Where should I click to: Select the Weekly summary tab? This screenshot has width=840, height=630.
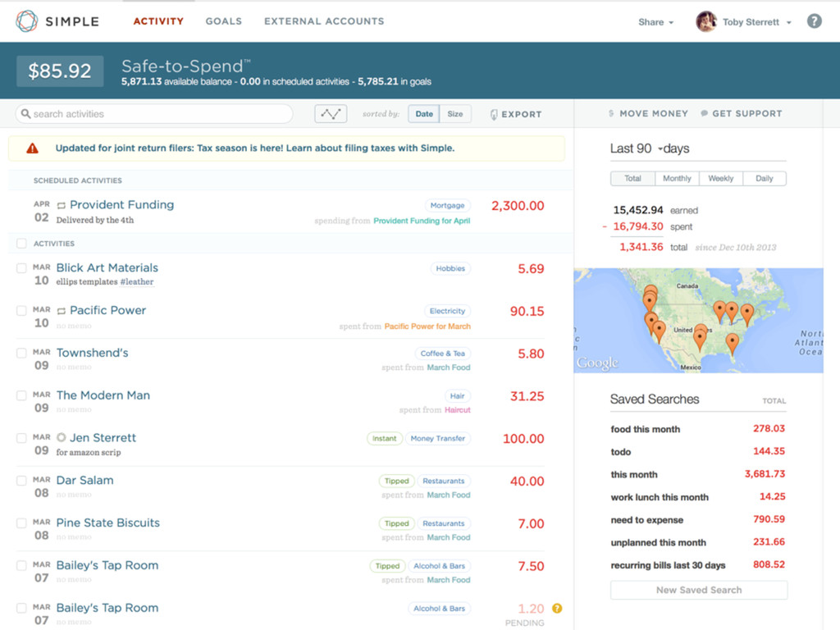coord(721,178)
